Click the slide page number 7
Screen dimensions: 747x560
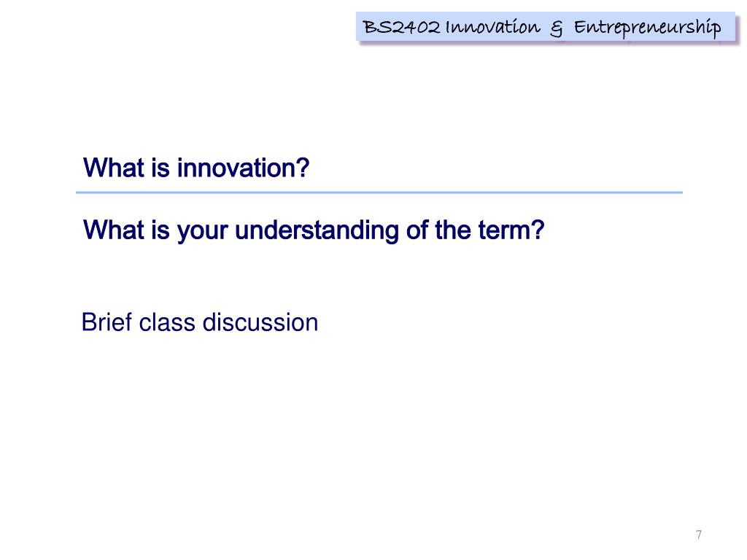(698, 534)
